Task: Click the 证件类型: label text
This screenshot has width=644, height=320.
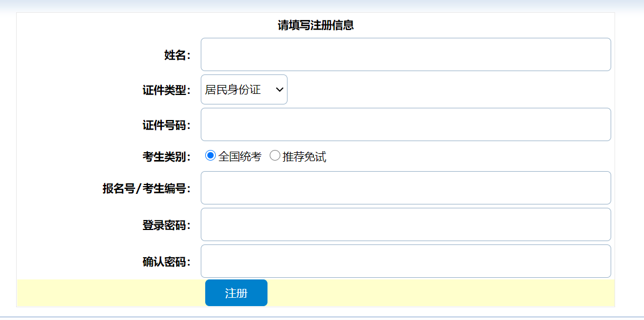Action: tap(166, 91)
